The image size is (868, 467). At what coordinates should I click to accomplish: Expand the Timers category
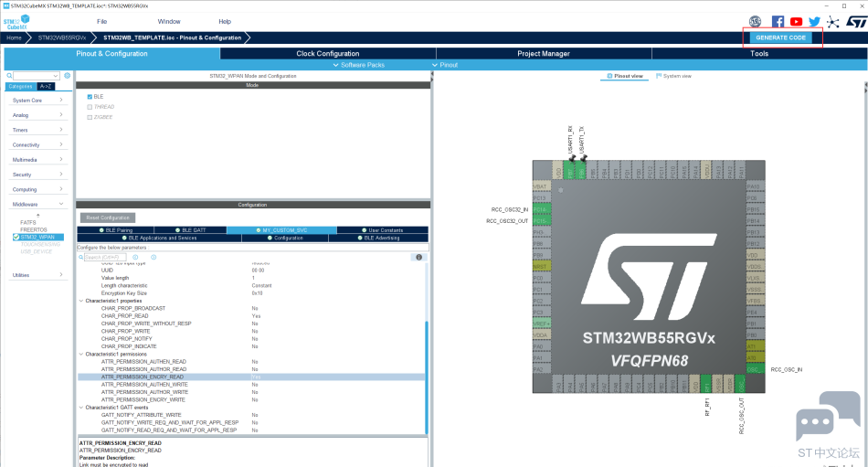(37, 130)
